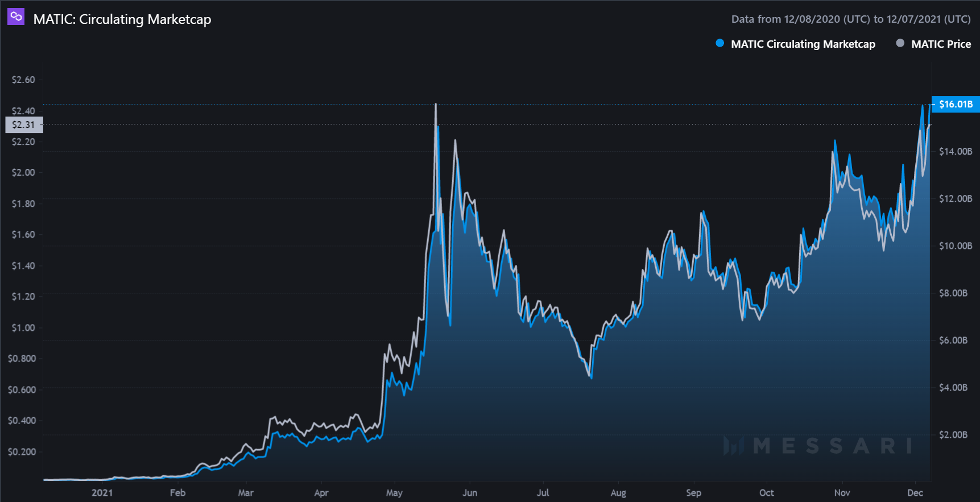This screenshot has width=980, height=502.
Task: Click the Mar label on time axis
Action: [x=246, y=492]
